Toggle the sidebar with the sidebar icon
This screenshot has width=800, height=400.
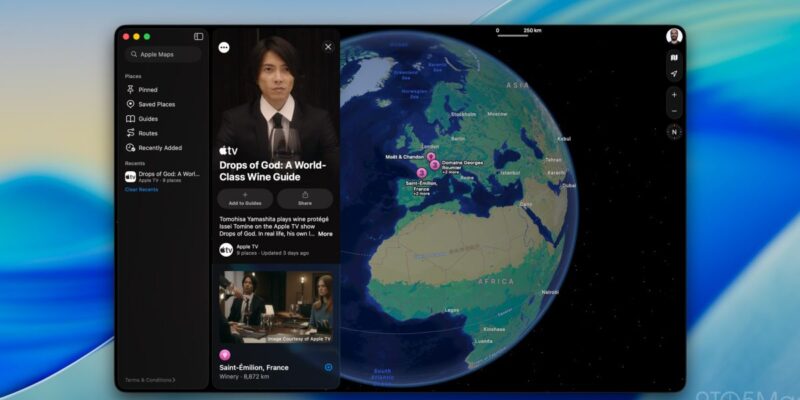pyautogui.click(x=198, y=36)
